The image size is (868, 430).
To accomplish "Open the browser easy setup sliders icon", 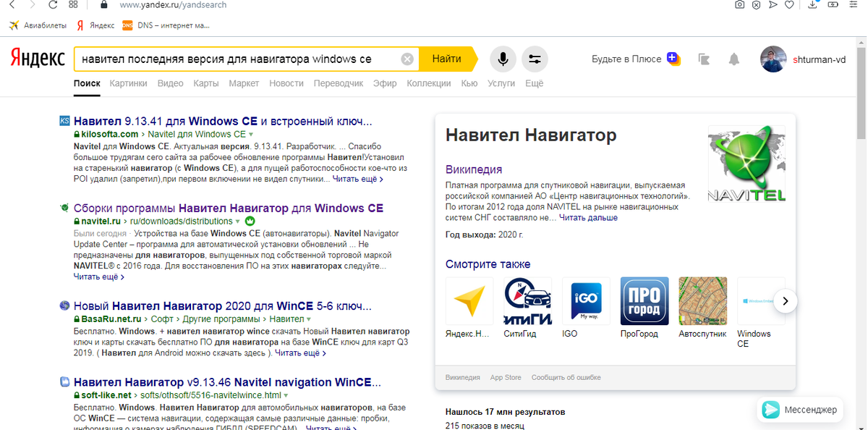I will point(854,4).
